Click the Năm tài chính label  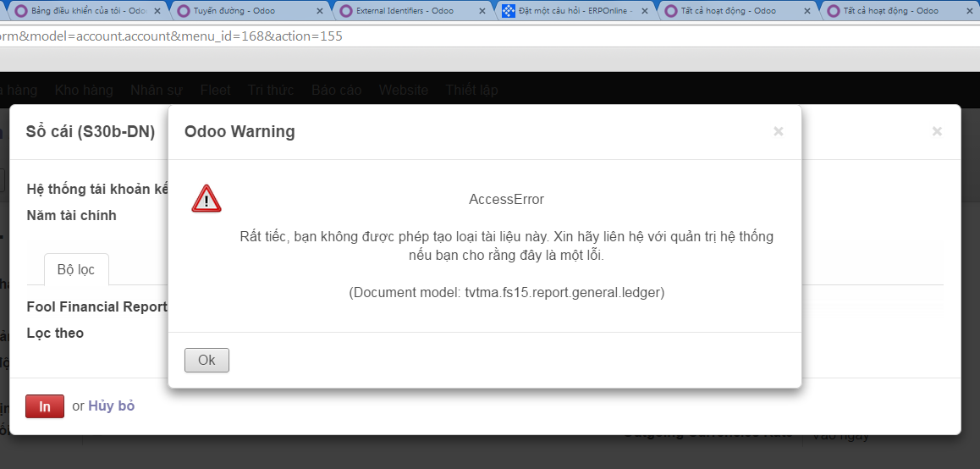71,216
